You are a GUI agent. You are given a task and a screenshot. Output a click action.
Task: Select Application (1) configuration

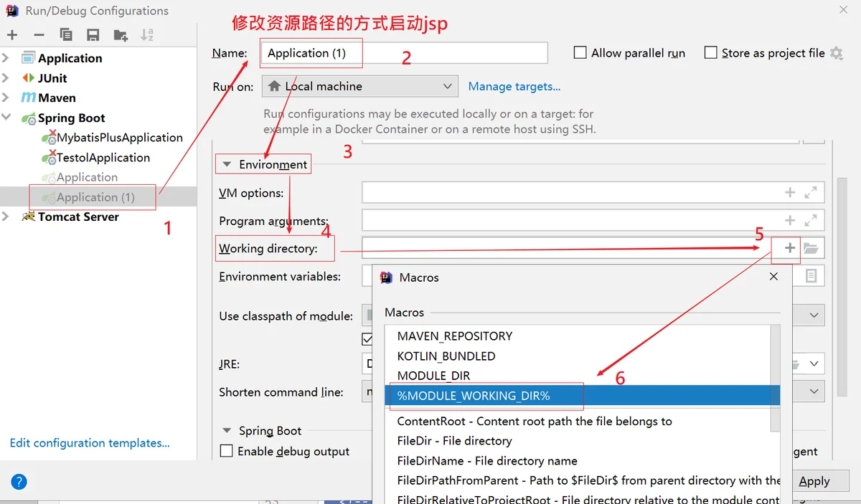[x=88, y=197]
